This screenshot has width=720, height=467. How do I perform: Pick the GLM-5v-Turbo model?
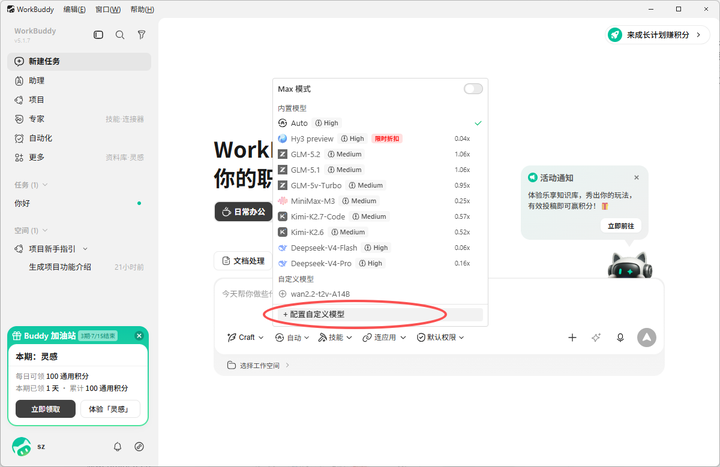(380, 186)
